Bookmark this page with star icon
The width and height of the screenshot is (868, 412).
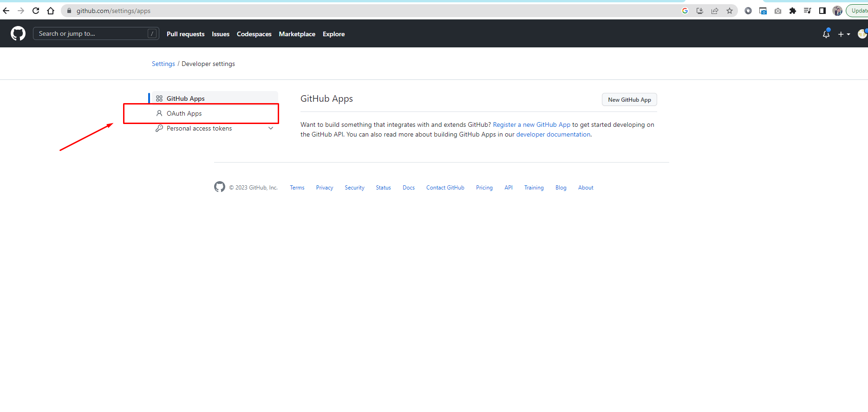click(x=730, y=11)
